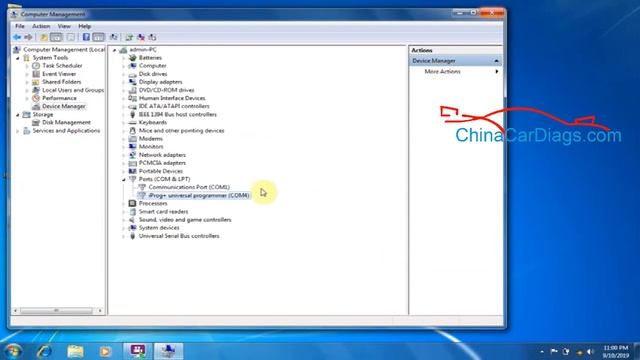640x360 pixels.
Task: Expand Services and Applications node
Action: pos(18,131)
